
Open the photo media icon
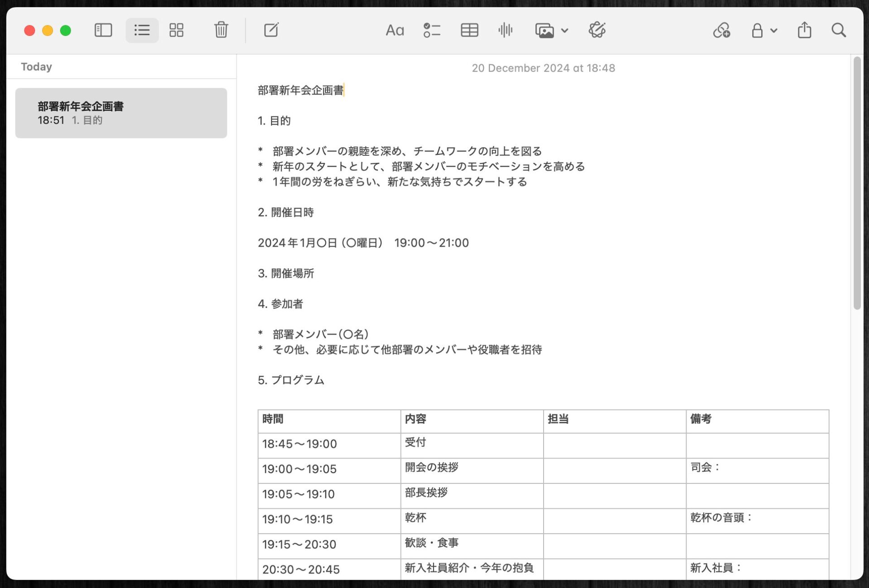[x=544, y=30]
